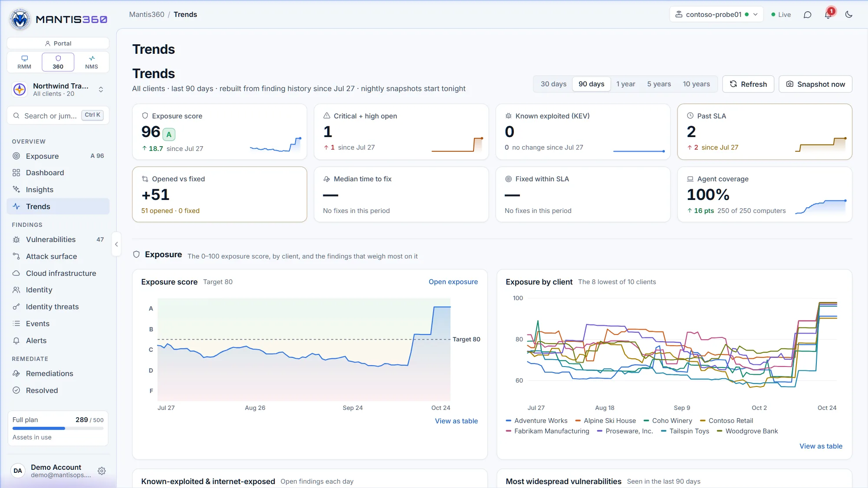
Task: Open Cloud infrastructure page
Action: [58, 273]
